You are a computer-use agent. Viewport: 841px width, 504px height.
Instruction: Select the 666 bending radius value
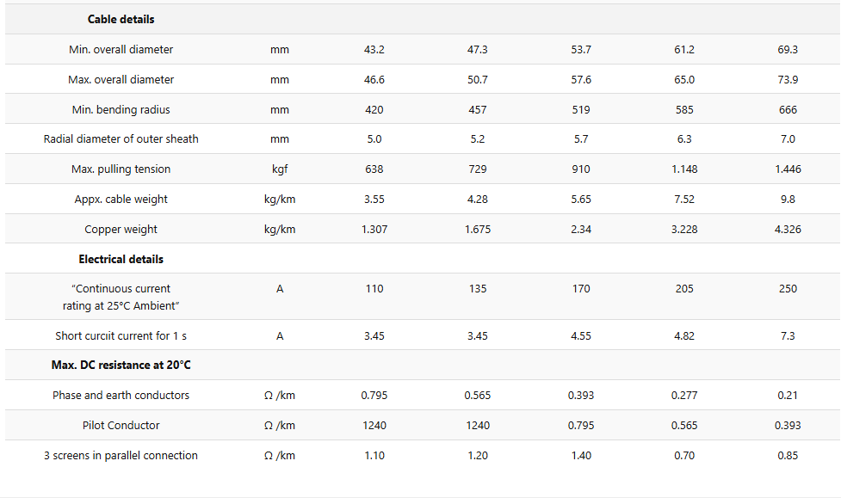788,110
